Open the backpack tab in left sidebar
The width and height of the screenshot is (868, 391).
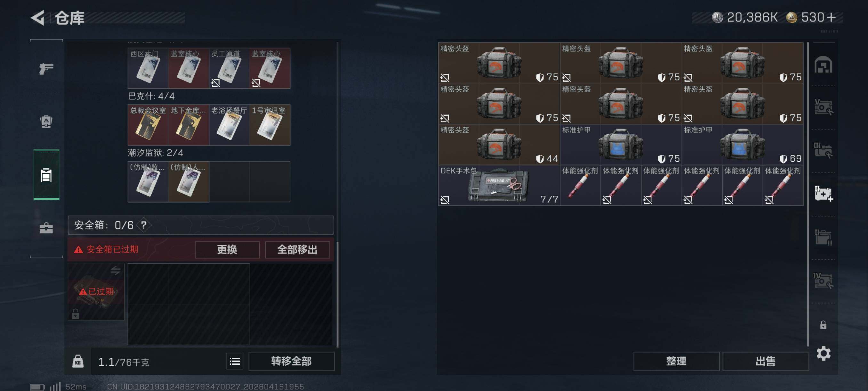[x=46, y=121]
